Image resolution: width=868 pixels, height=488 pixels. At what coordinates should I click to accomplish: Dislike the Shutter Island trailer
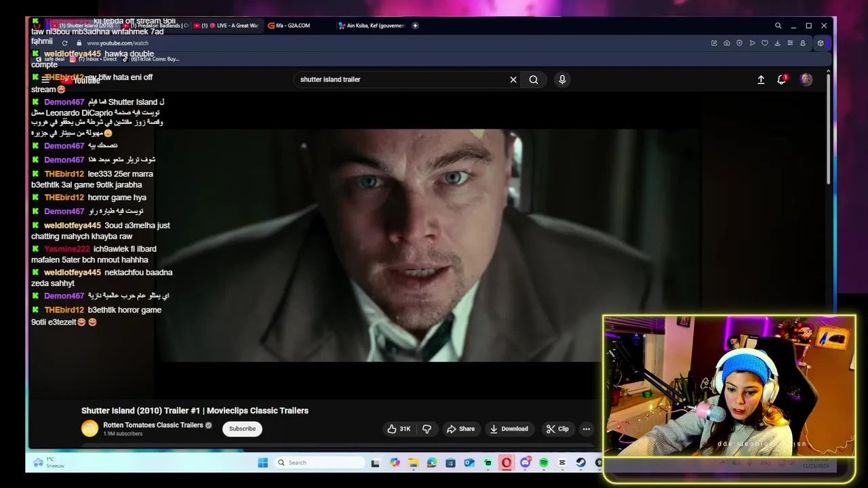pos(427,428)
